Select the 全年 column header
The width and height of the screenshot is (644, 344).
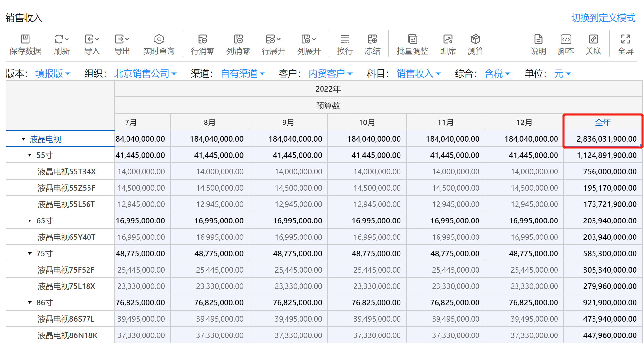(603, 123)
